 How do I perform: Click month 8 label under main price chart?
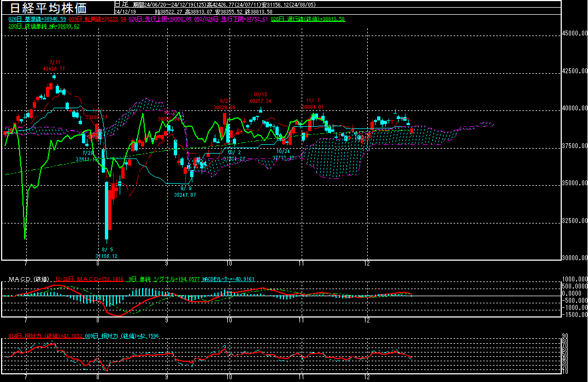pos(98,263)
